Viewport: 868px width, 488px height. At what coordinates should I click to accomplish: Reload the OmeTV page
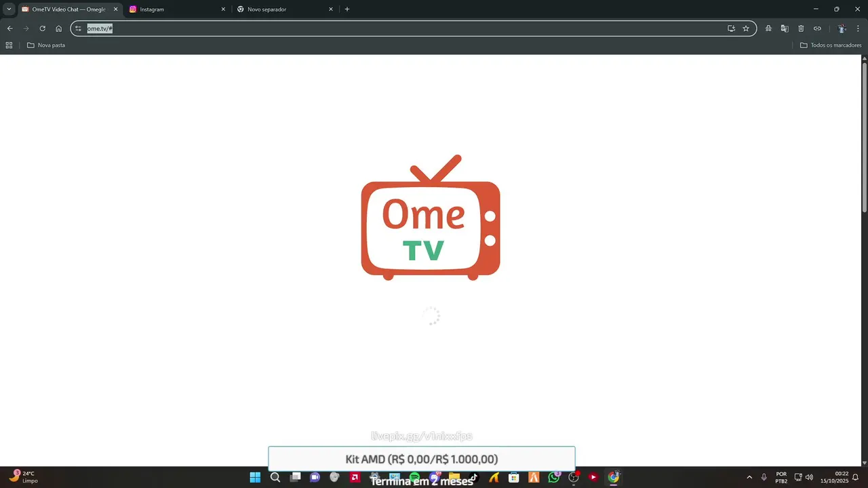(42, 28)
